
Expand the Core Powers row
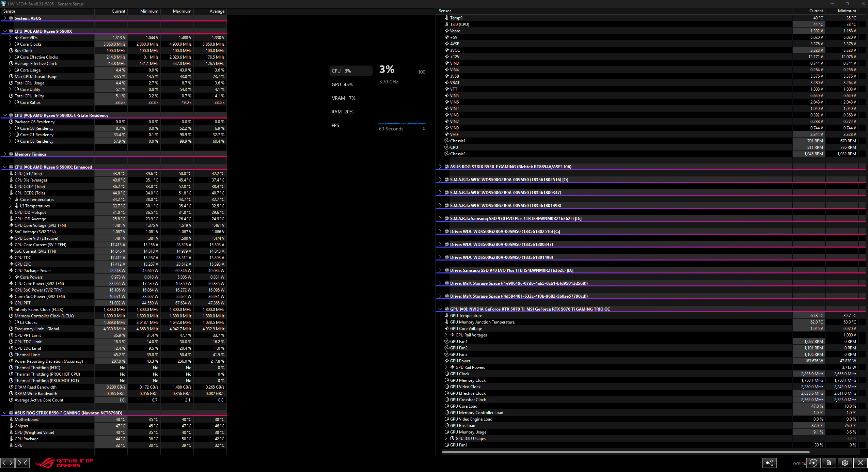coord(10,277)
